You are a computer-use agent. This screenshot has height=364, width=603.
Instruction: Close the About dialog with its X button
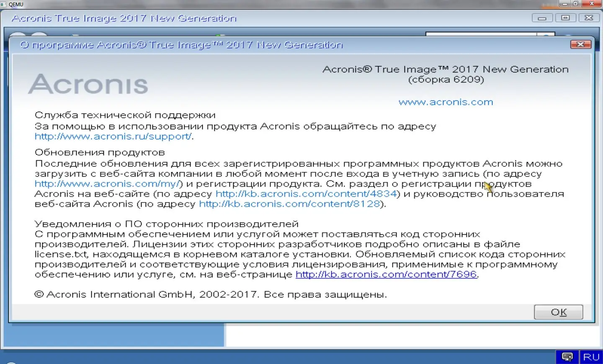[x=581, y=44]
